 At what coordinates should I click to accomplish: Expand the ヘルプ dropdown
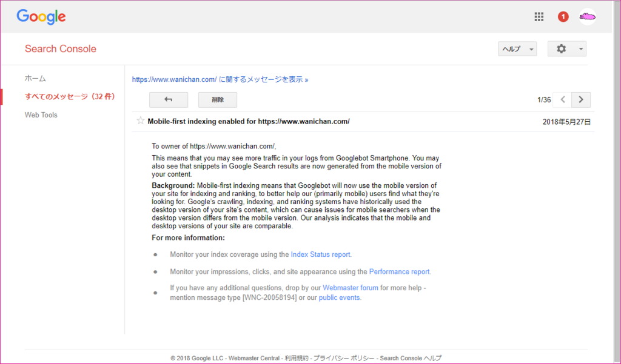[517, 48]
